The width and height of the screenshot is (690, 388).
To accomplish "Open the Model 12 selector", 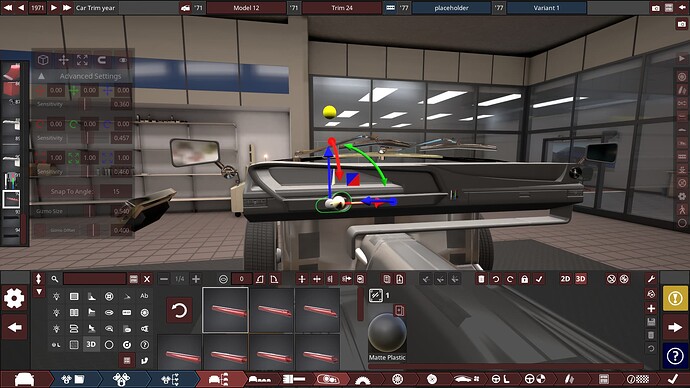I will pos(246,8).
